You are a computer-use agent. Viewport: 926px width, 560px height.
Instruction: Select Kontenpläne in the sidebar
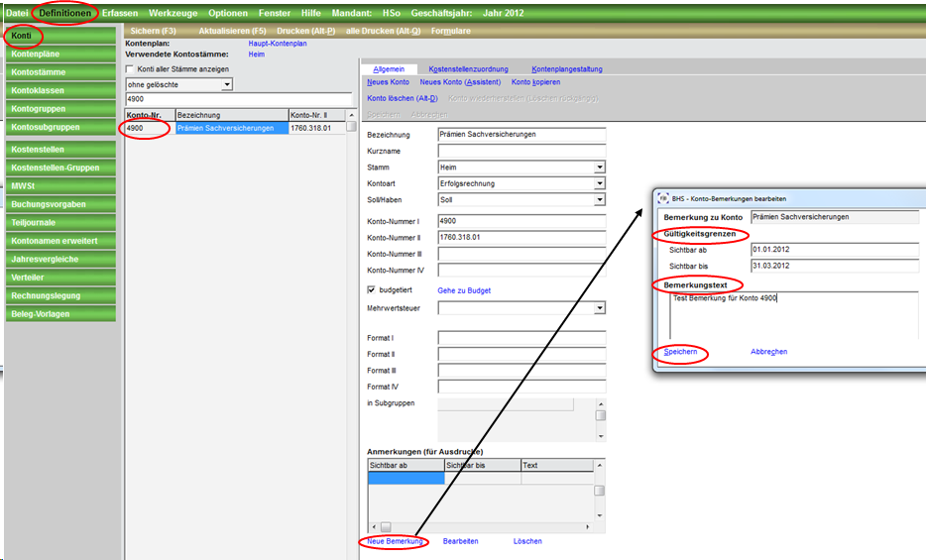click(x=60, y=54)
